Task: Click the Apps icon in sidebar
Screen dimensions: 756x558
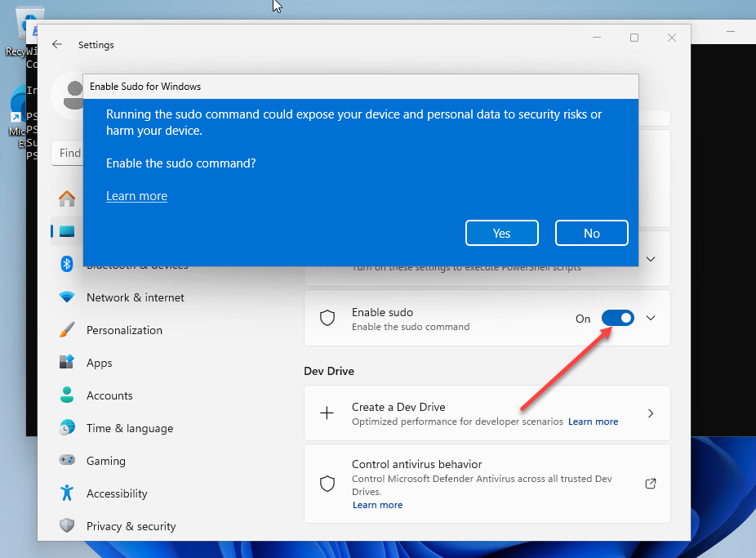Action: 67,363
